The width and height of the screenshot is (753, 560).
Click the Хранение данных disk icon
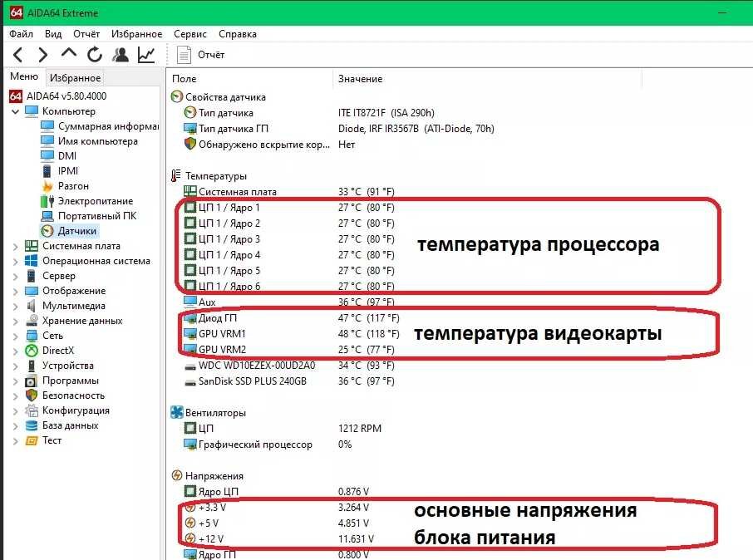point(32,321)
